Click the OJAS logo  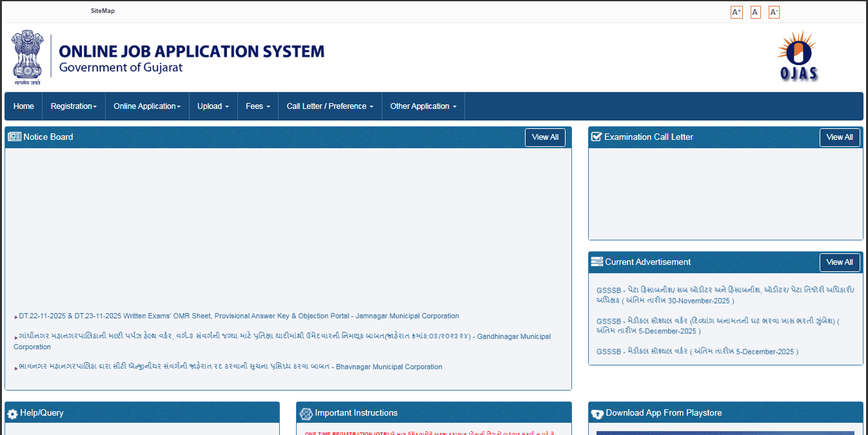point(797,57)
